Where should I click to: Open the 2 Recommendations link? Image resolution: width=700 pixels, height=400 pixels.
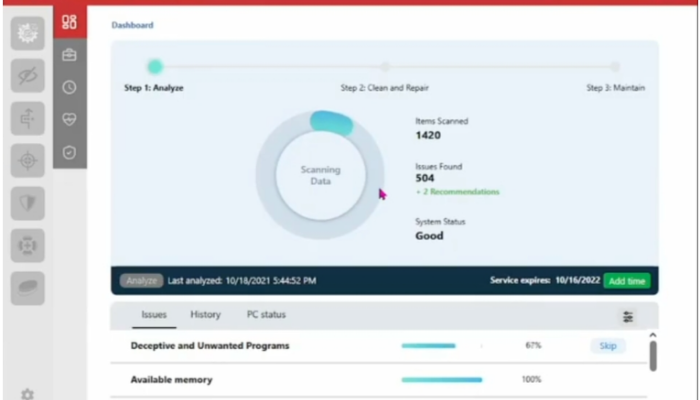[457, 192]
